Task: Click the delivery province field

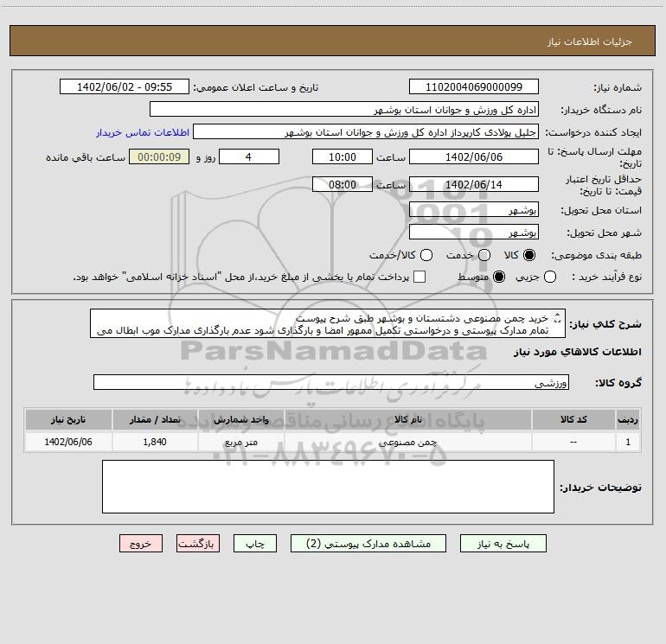Action: (474, 209)
